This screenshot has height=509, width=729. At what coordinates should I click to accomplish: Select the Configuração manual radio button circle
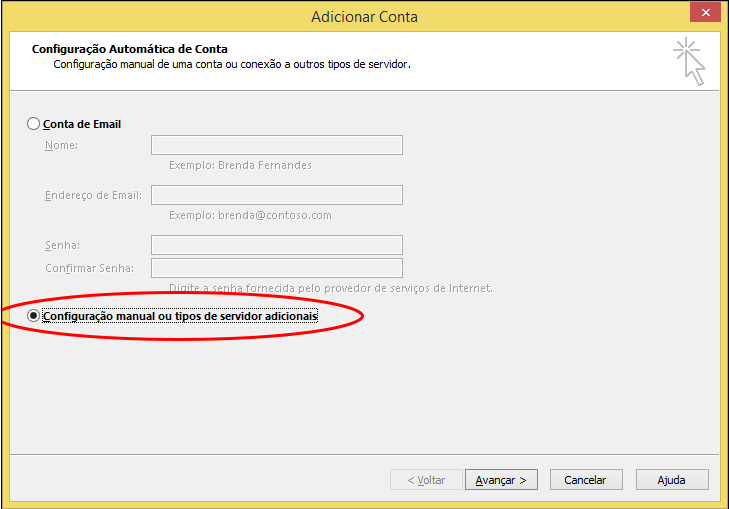click(x=33, y=316)
